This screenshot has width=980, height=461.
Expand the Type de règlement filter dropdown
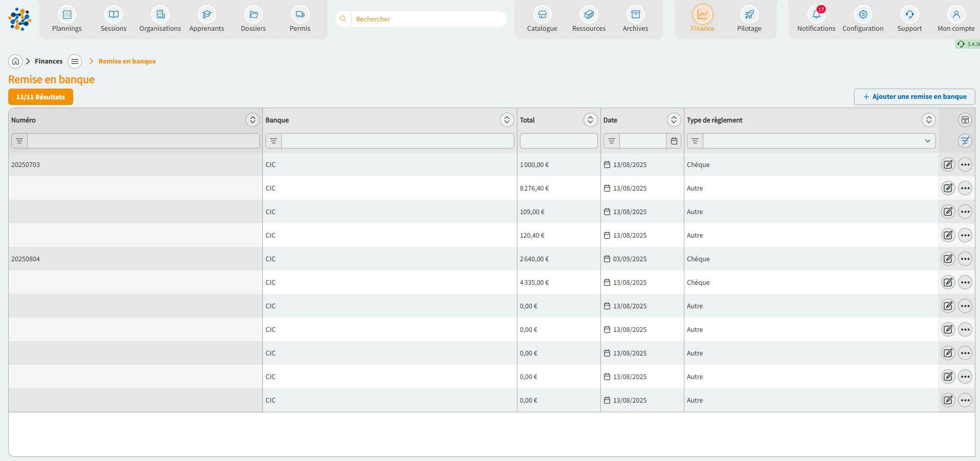click(x=927, y=141)
